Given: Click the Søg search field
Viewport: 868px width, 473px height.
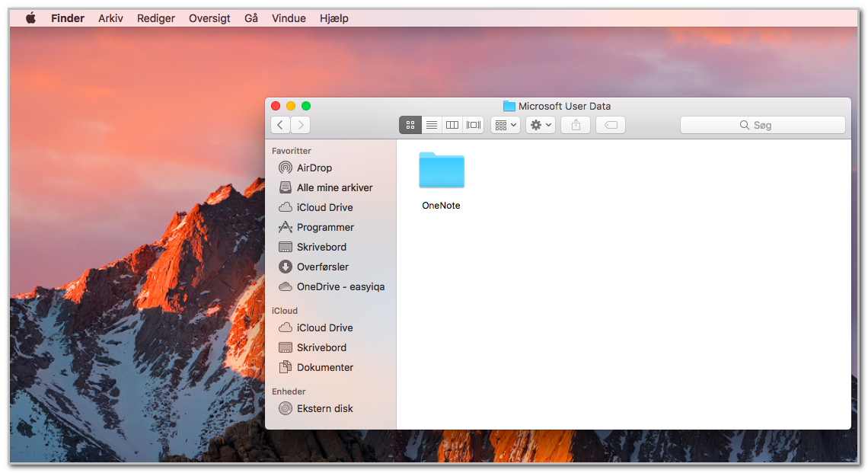Looking at the screenshot, I should click(763, 125).
